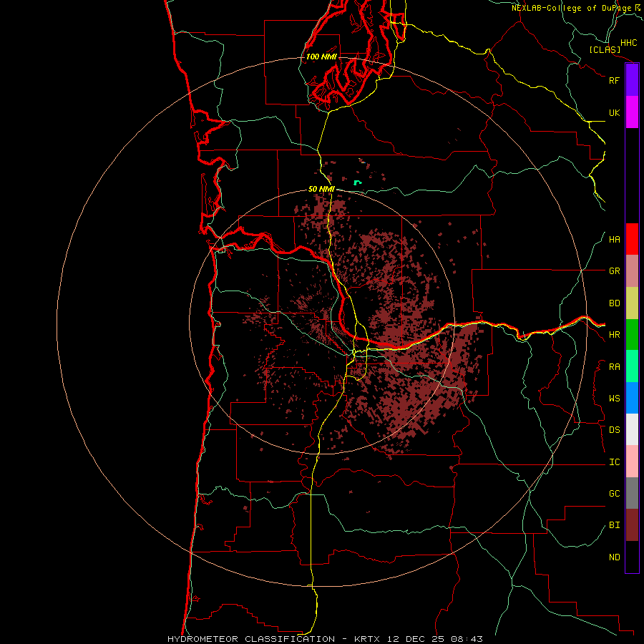Click the GC legend label
This screenshot has height=644, width=644.
coord(614,493)
